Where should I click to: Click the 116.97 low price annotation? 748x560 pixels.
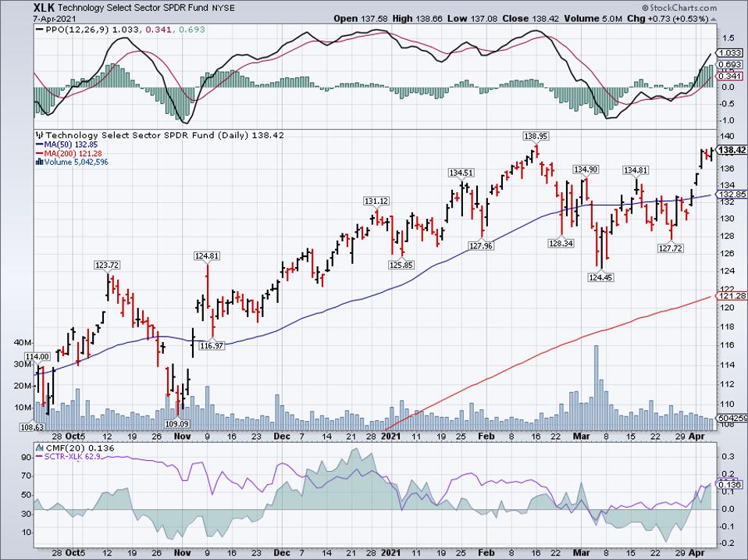tap(212, 346)
